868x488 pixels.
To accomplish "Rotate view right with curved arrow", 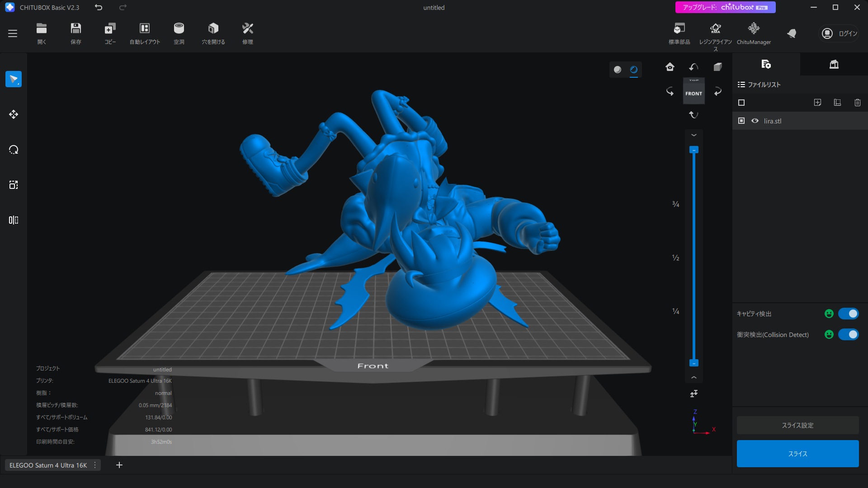I will coord(718,91).
